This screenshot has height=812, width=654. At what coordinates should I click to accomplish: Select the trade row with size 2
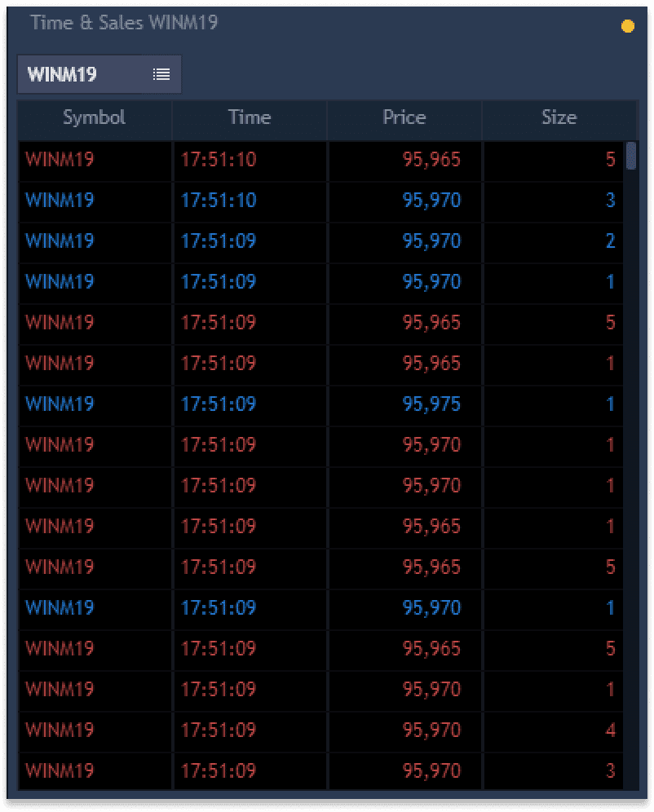tap(326, 242)
